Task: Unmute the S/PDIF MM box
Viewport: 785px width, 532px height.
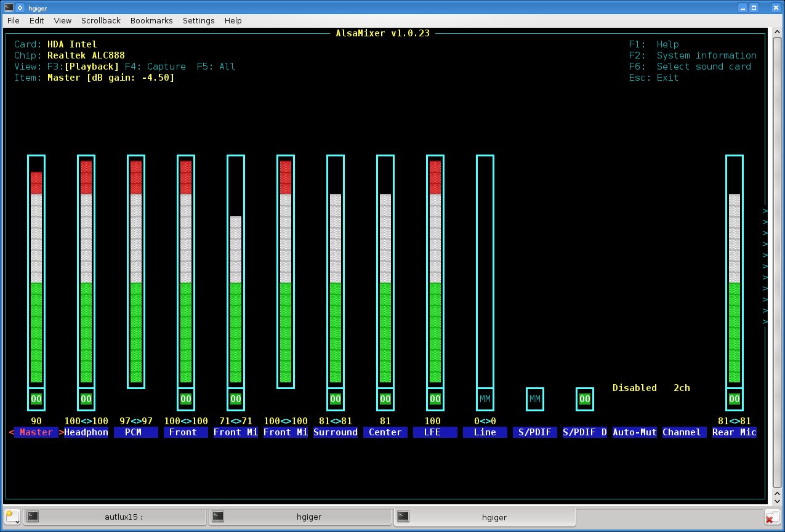Action: point(535,399)
